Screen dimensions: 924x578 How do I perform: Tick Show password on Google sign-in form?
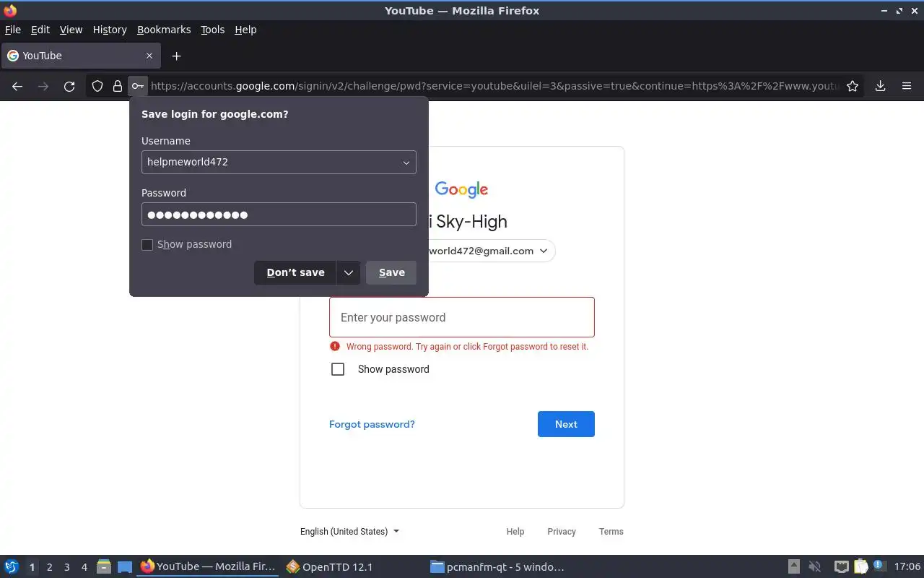[338, 369]
